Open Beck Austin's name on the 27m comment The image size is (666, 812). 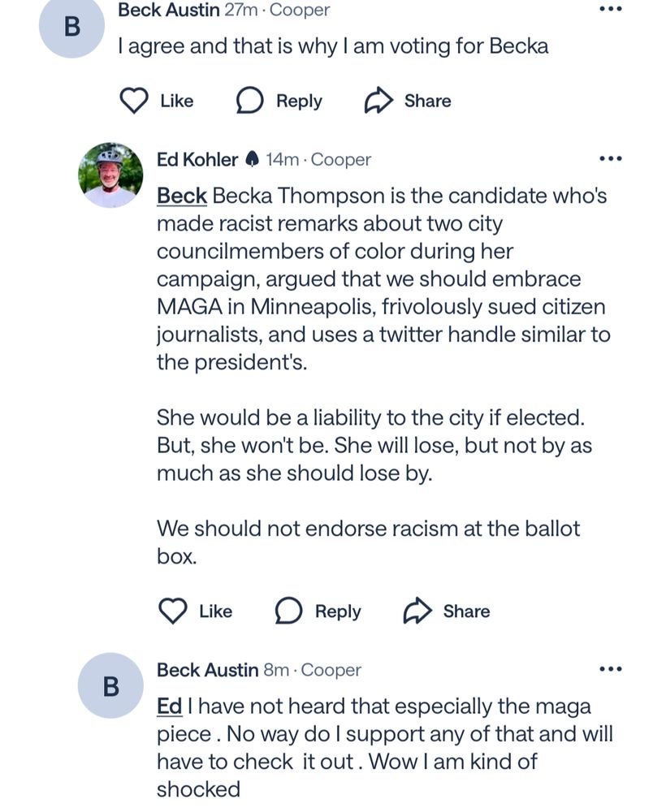tap(168, 11)
